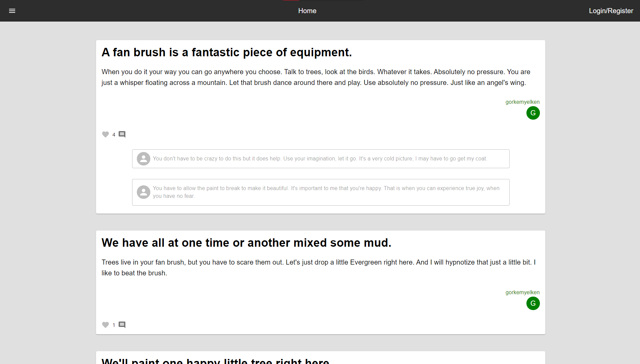Open the Login/Register page
The image size is (640, 364).
coord(611,10)
